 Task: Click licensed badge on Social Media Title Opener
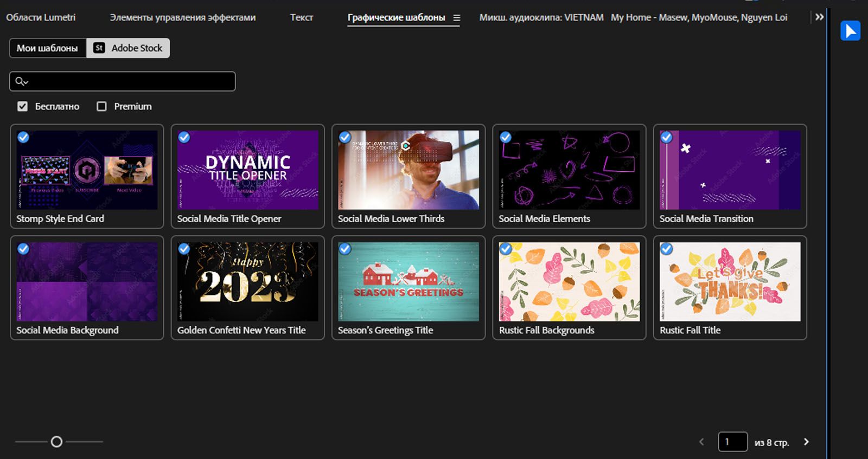tap(184, 137)
